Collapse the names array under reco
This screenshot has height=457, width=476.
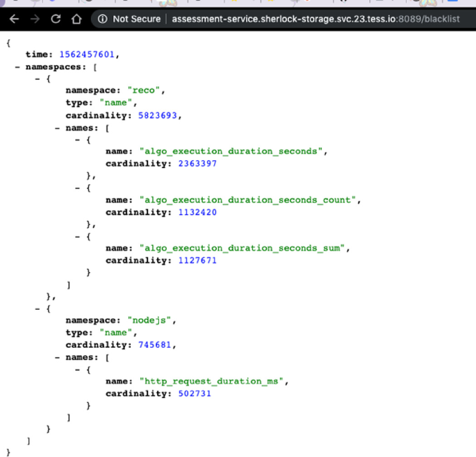(x=58, y=128)
